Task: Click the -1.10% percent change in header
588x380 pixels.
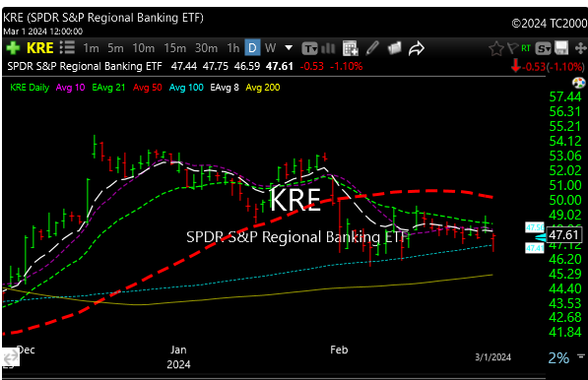Action: point(347,66)
